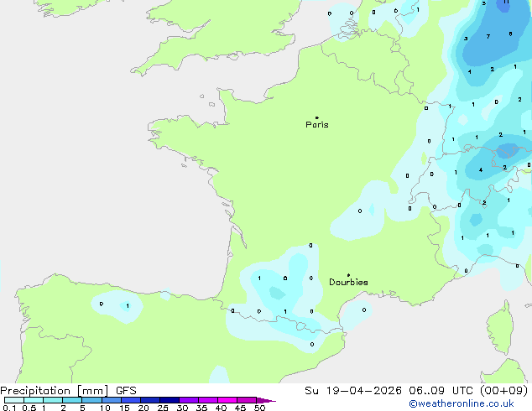Click the '50' legend value
The width and height of the screenshot is (532, 411).
259,408
